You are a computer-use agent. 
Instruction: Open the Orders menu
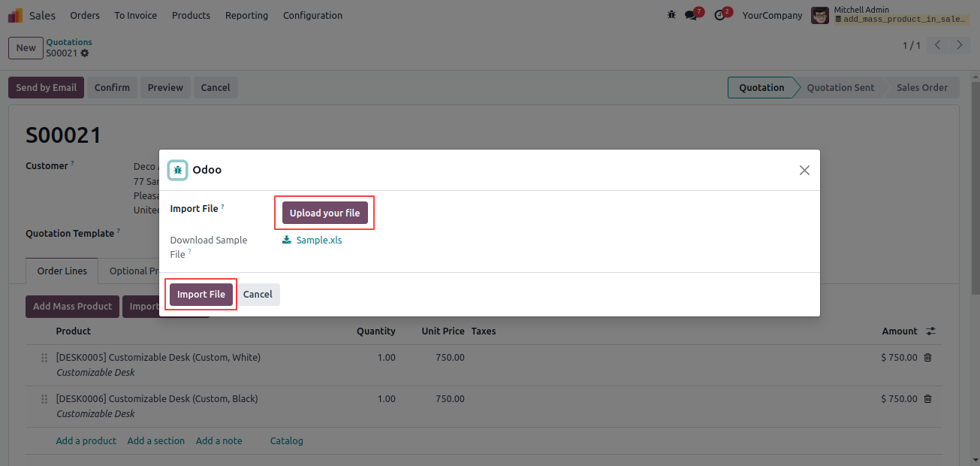(x=85, y=15)
